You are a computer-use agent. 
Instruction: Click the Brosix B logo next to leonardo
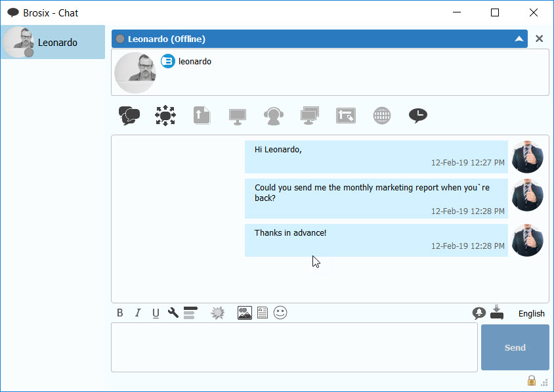coord(168,61)
